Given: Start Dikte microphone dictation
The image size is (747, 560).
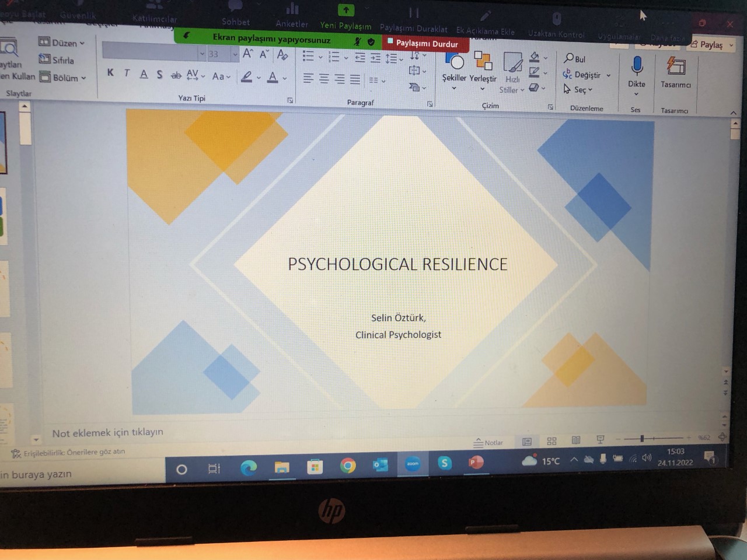Looking at the screenshot, I should pos(637,66).
